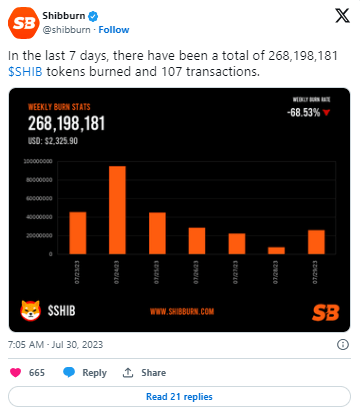The width and height of the screenshot is (360, 411).
Task: Click the red weekly burn rate arrow
Action: point(326,113)
